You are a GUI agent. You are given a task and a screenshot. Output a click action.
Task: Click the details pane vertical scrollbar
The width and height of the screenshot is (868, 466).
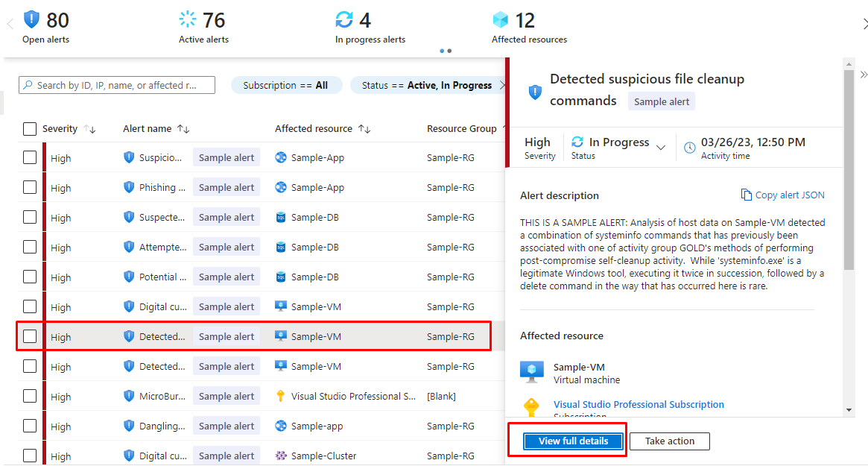(849, 171)
